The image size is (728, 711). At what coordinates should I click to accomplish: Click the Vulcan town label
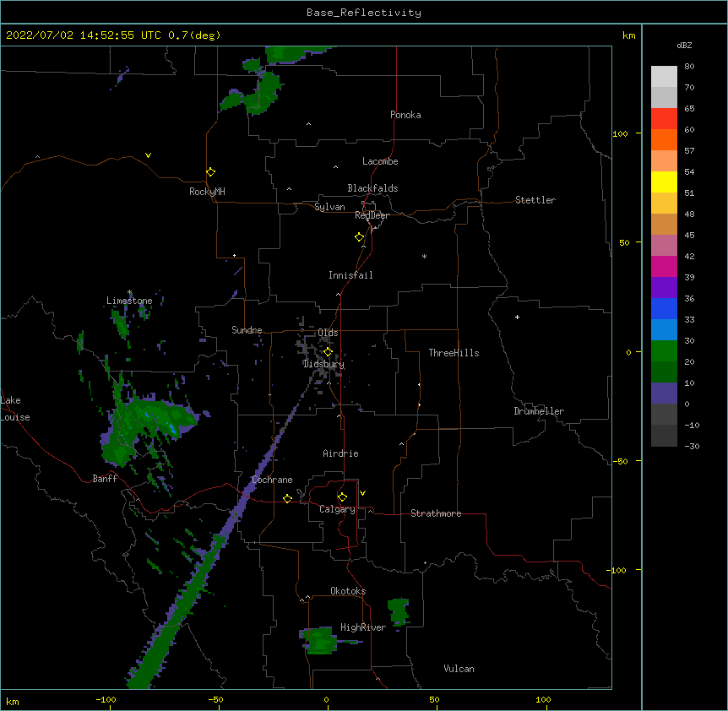(x=459, y=669)
